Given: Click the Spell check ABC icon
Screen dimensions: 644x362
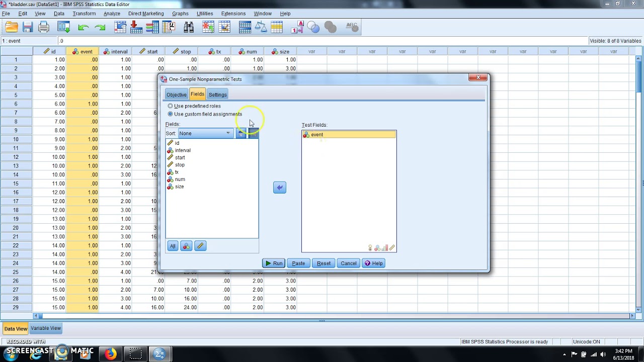Looking at the screenshot, I should [352, 27].
